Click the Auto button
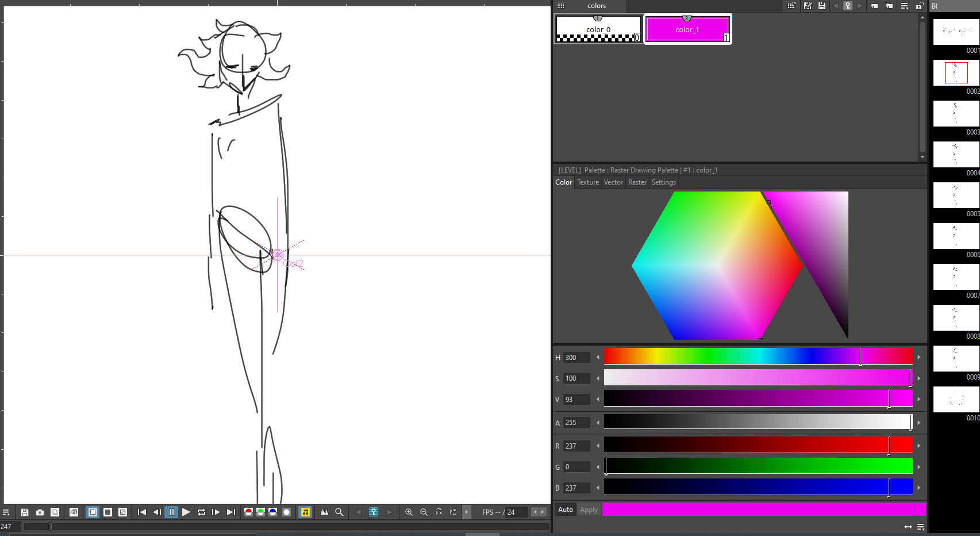This screenshot has width=980, height=536. (x=565, y=510)
